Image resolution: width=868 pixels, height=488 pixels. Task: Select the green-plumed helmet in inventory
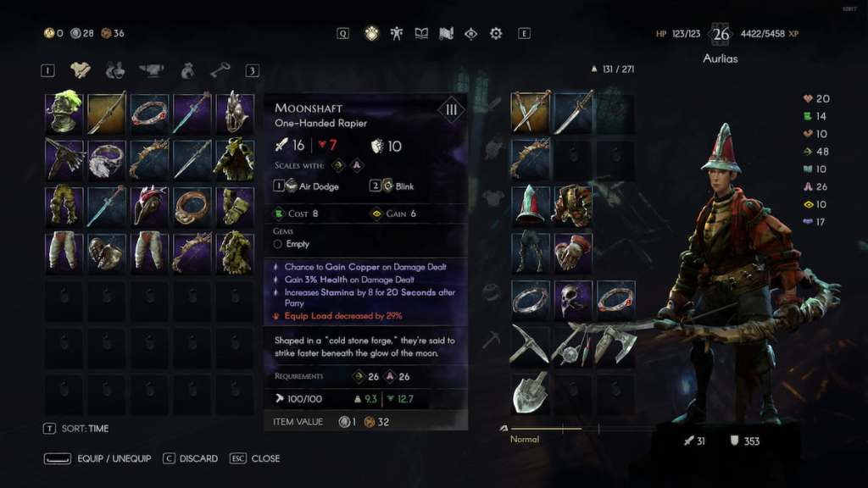(64, 113)
